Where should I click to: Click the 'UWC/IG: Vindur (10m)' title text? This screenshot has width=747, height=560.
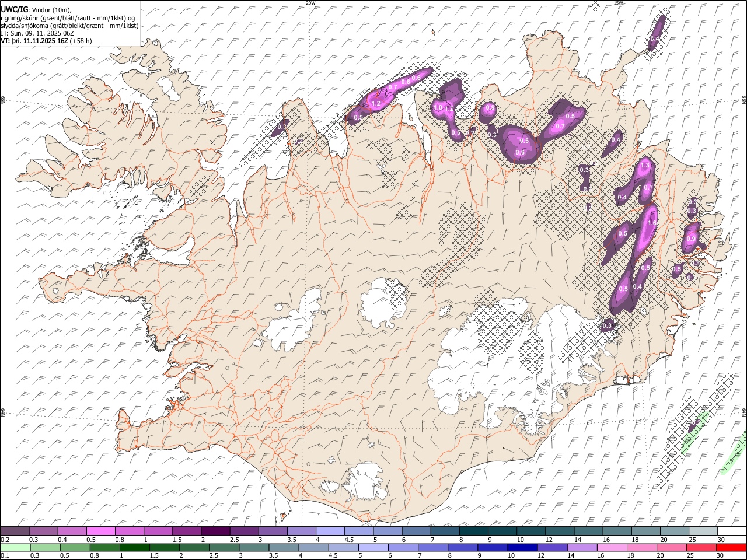pyautogui.click(x=36, y=10)
